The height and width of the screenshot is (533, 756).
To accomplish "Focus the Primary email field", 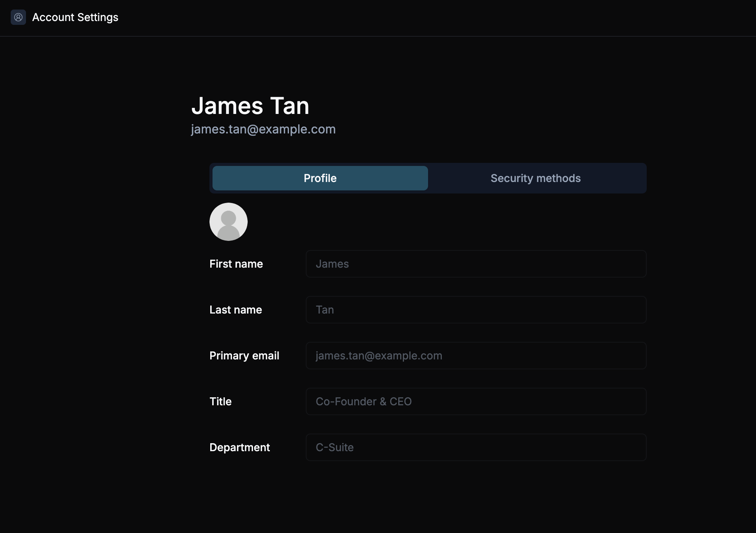I will click(x=475, y=355).
